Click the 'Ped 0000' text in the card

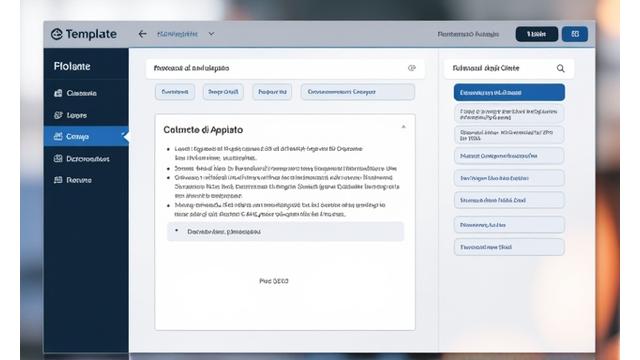(274, 281)
